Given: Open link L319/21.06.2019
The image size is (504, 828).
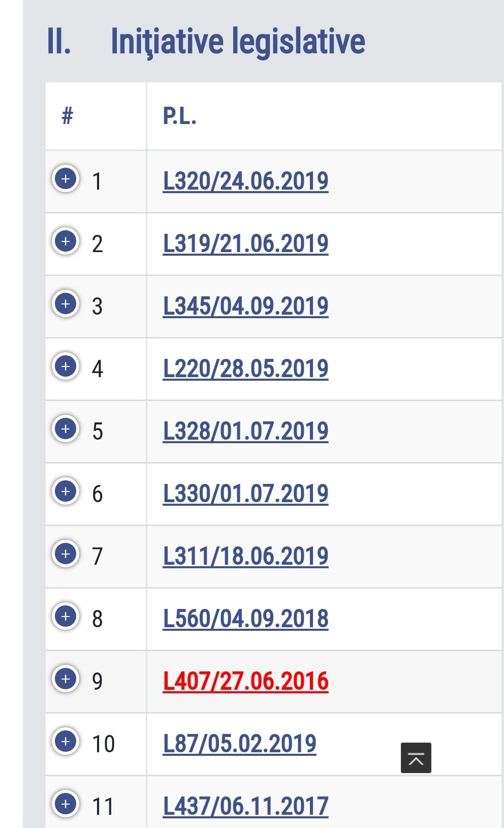Looking at the screenshot, I should (245, 243).
